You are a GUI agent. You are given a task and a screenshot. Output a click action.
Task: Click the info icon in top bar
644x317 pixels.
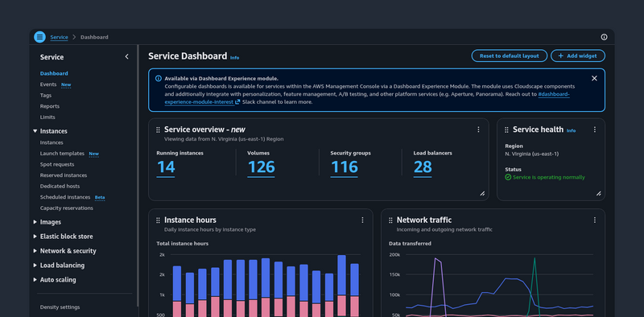(604, 37)
